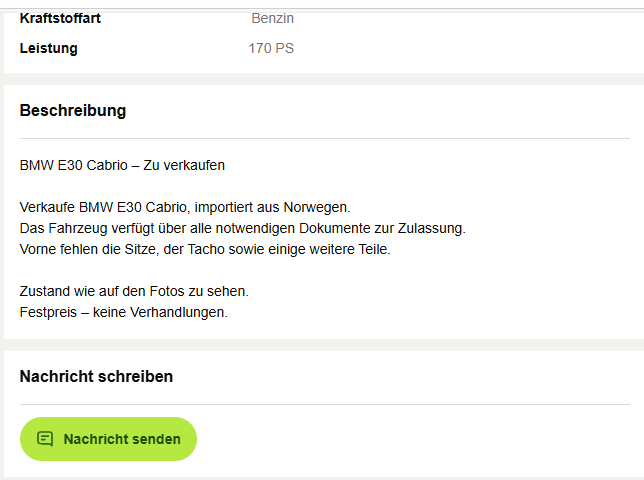Select the Kraftstoffart label
Screen dimensions: 644x480
[60, 18]
